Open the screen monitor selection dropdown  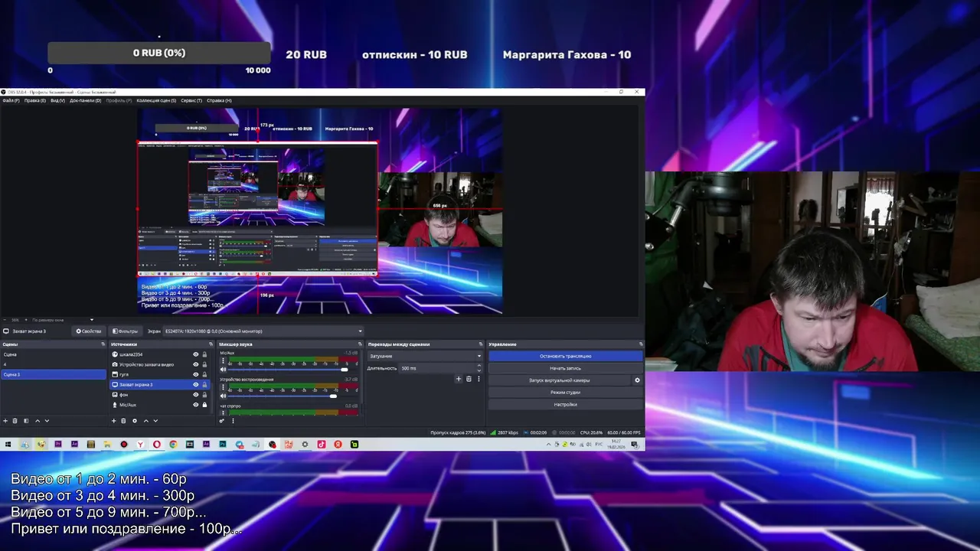click(x=263, y=331)
